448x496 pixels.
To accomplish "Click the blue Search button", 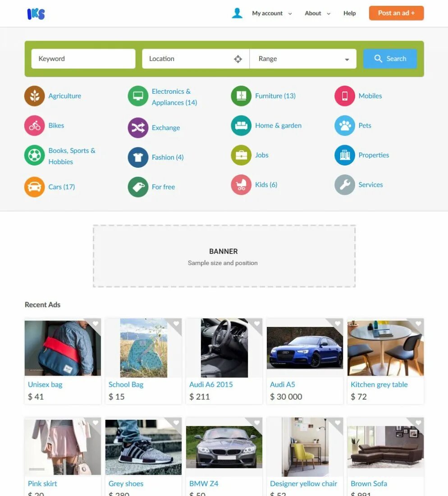I will [390, 59].
